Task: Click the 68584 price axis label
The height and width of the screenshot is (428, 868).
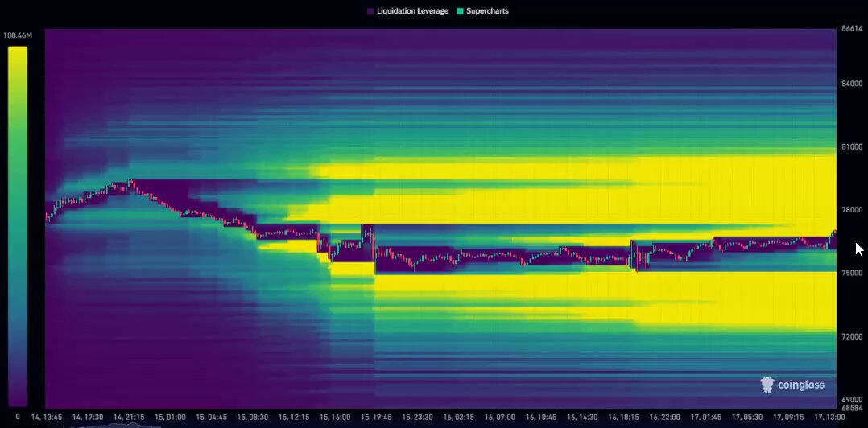Action: (x=852, y=408)
